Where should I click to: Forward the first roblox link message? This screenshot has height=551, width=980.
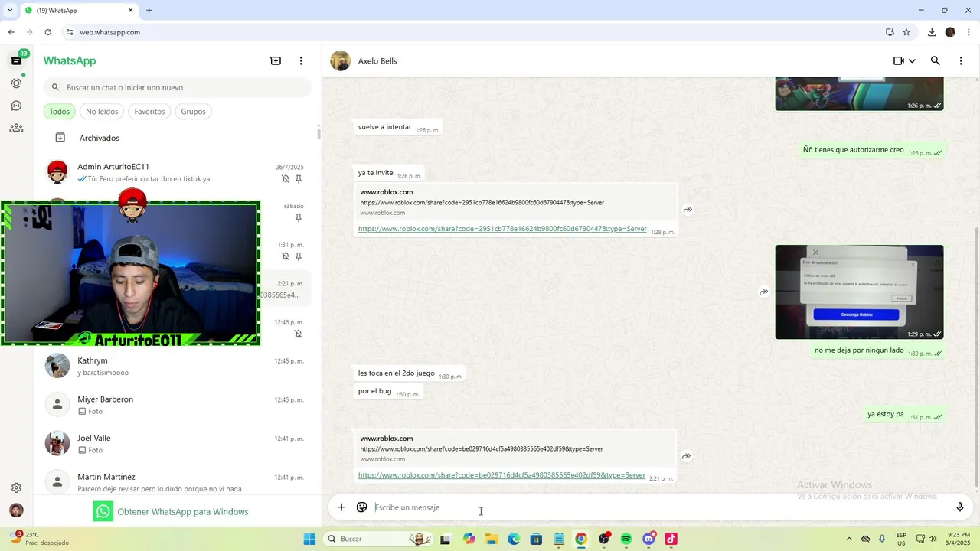click(x=688, y=210)
